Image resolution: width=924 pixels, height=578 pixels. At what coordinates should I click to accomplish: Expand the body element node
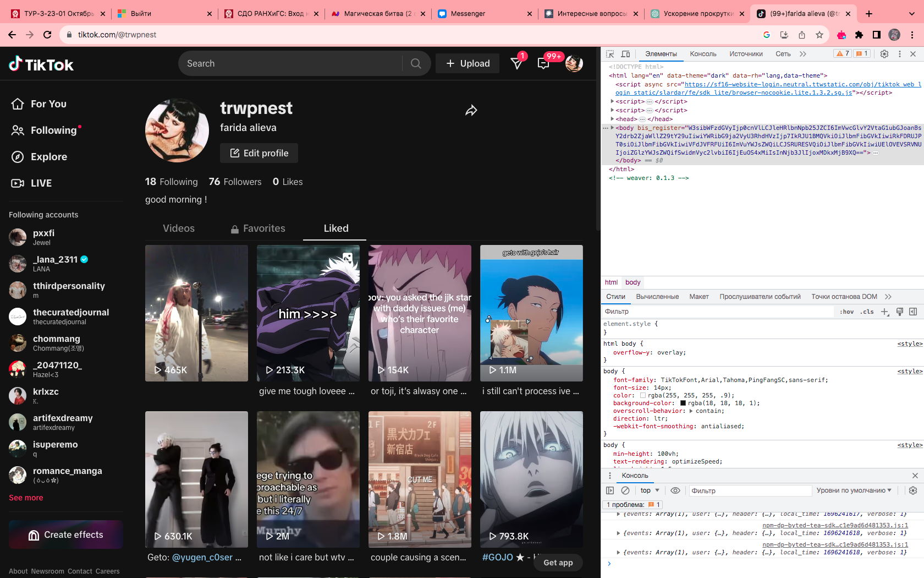[x=612, y=128]
